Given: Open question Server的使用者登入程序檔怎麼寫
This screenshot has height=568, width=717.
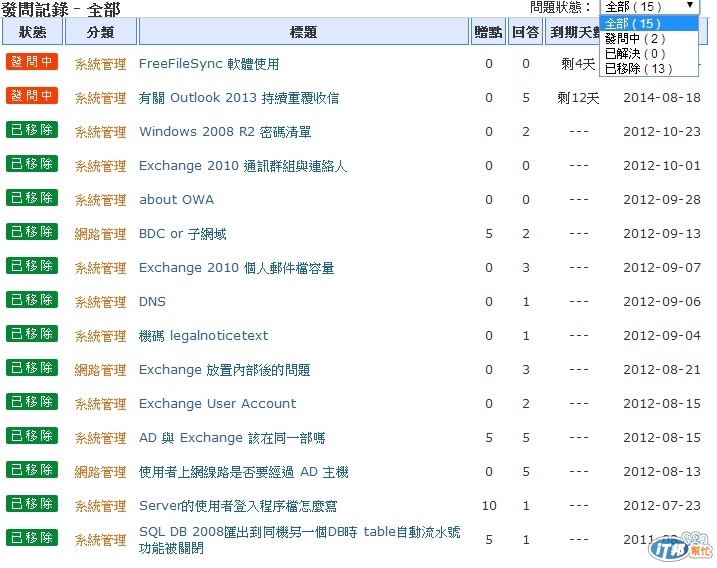Looking at the screenshot, I should click(x=238, y=506).
